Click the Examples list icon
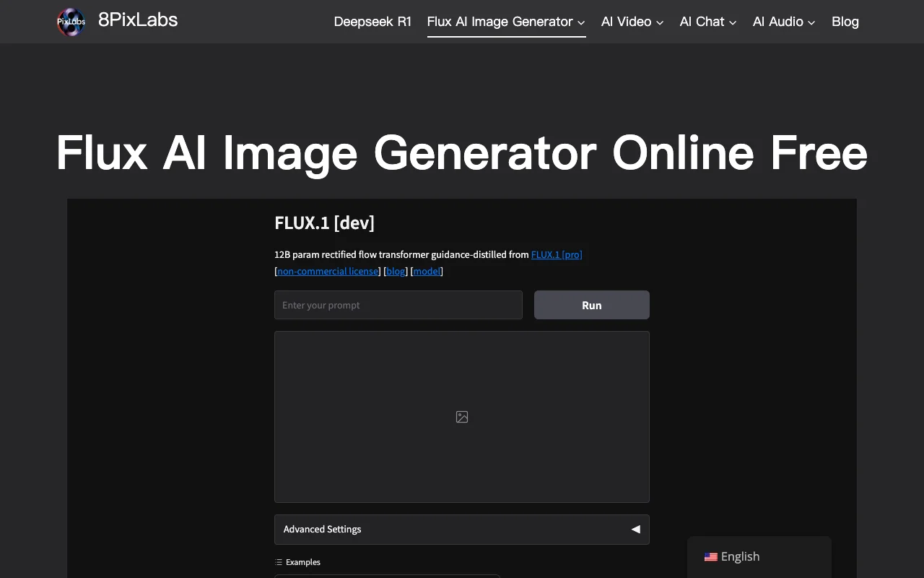Screen dimensions: 924x578 point(278,561)
